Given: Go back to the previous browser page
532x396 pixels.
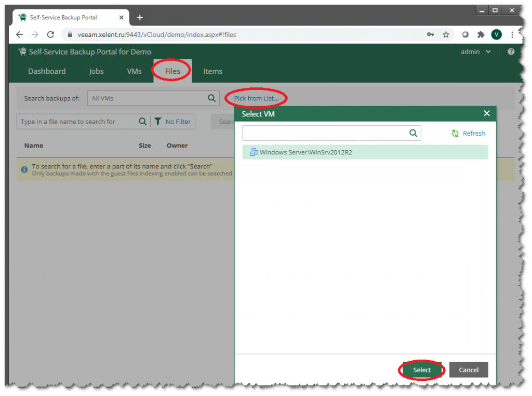Looking at the screenshot, I should coord(19,35).
